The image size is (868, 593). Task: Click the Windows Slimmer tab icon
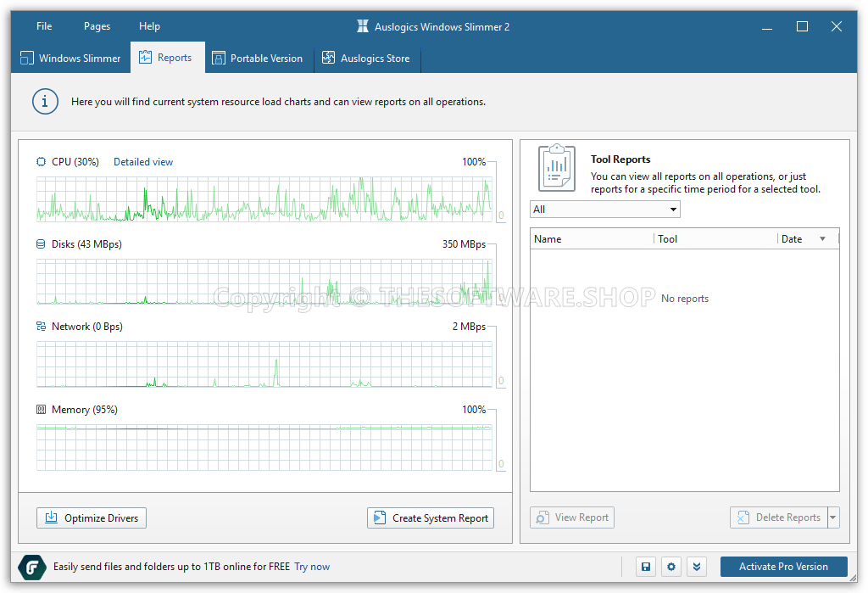point(26,58)
